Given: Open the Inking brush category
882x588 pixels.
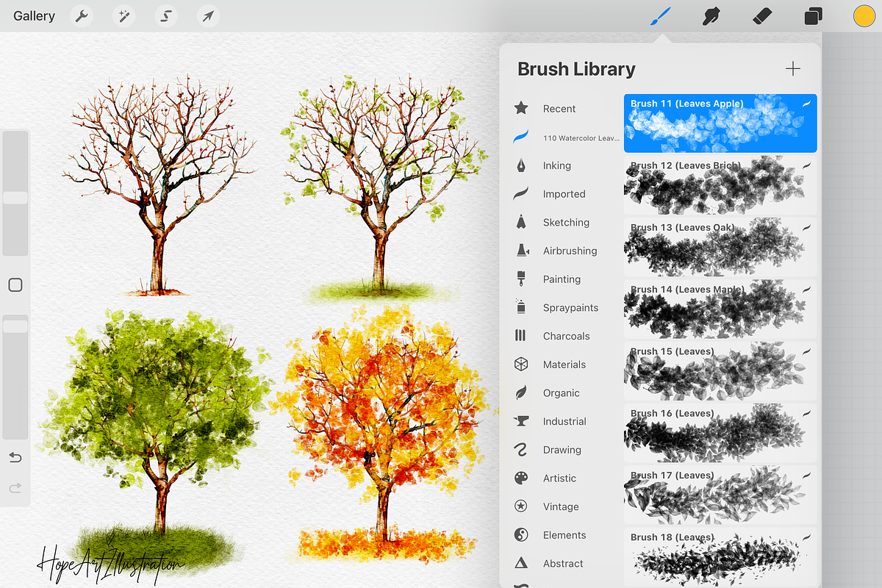Looking at the screenshot, I should [556, 166].
